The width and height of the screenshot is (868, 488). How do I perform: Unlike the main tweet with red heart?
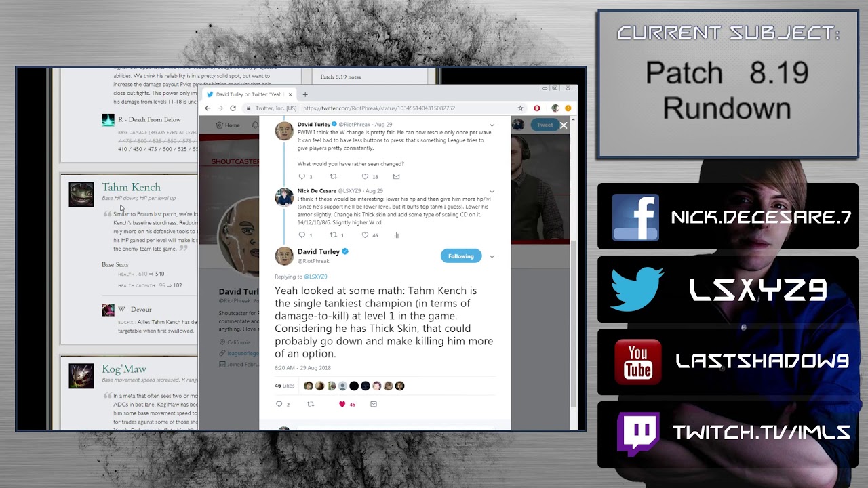click(342, 404)
